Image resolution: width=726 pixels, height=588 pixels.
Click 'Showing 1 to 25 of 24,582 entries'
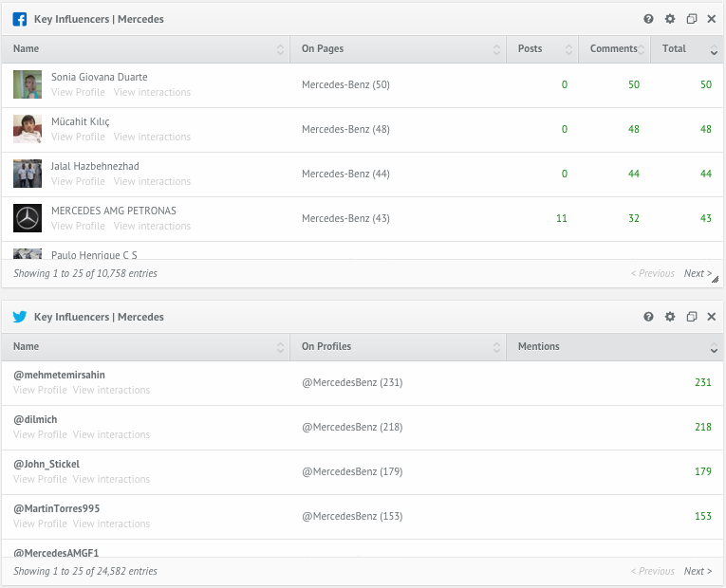pyautogui.click(x=85, y=571)
